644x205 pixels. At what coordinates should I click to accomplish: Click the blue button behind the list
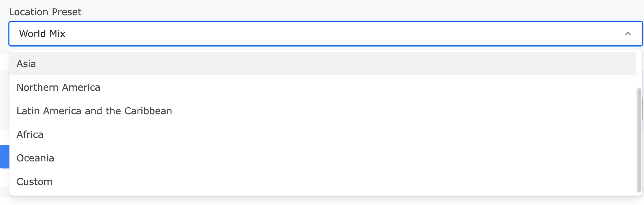click(x=4, y=157)
